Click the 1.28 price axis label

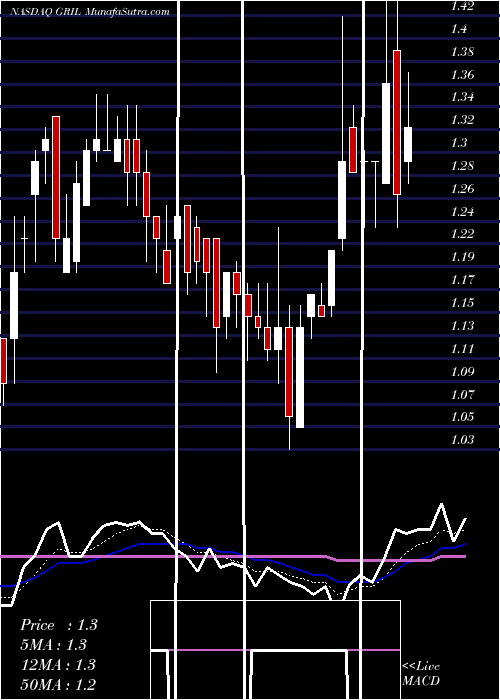click(462, 166)
